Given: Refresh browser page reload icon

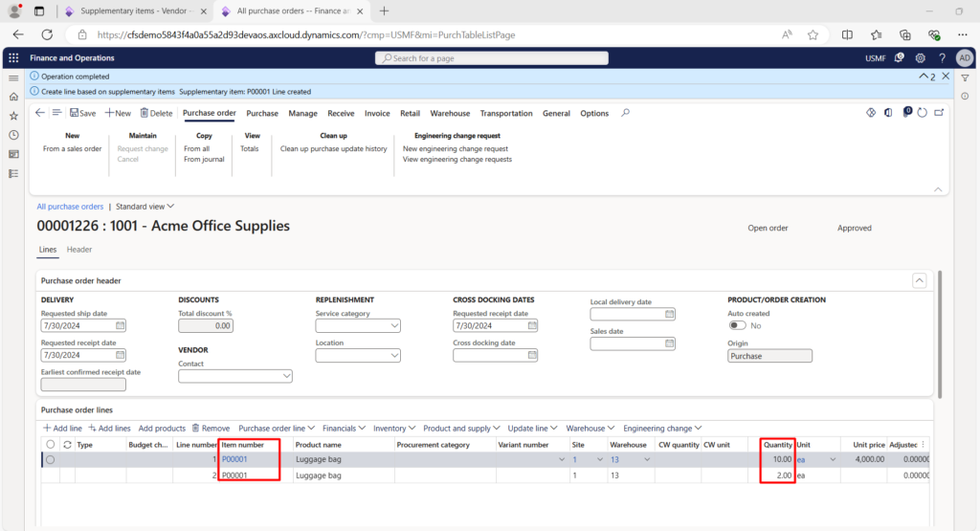Looking at the screenshot, I should 47,35.
